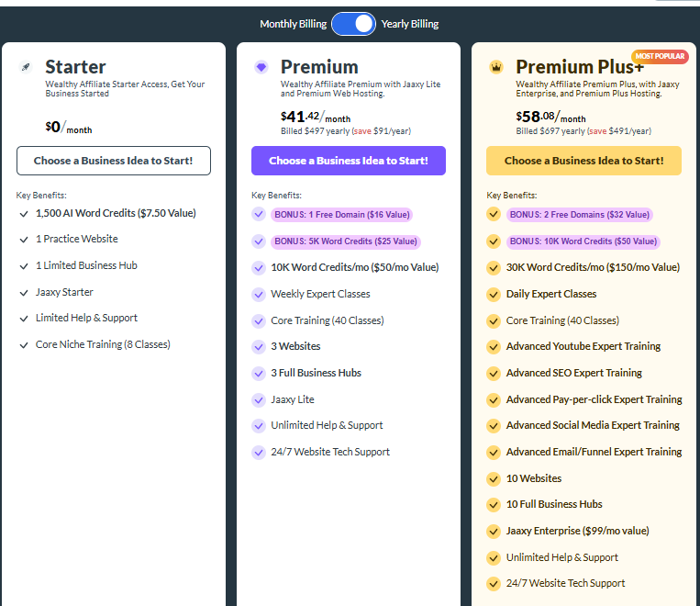700x606 pixels.
Task: Click Premium Plus+ '24/7 Website Tech Support' text
Action: 566,583
